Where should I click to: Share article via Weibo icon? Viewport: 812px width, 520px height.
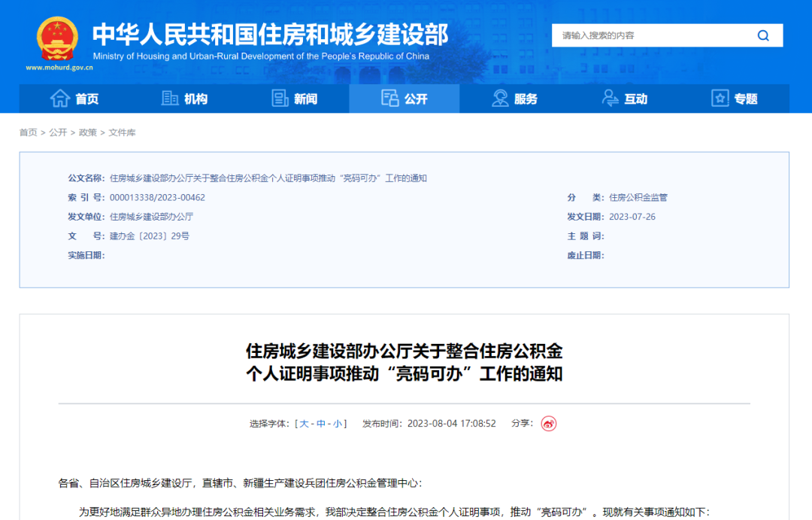549,424
